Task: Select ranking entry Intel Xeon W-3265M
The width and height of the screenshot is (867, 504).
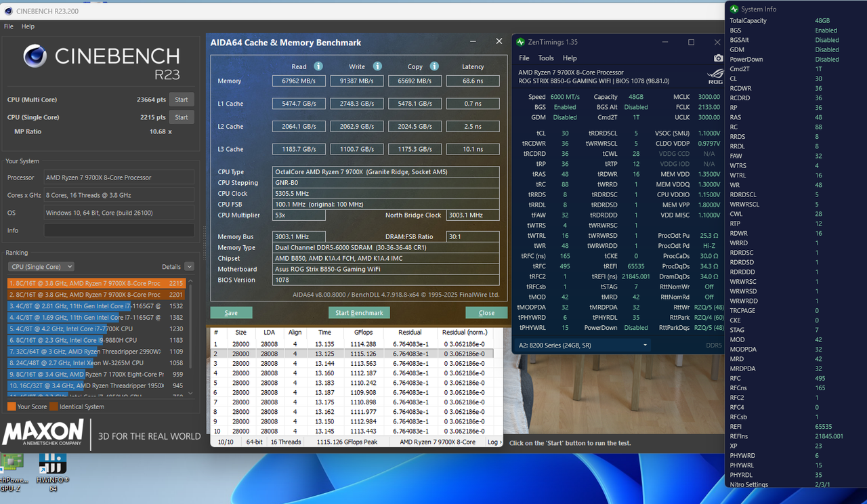Action: click(x=97, y=363)
